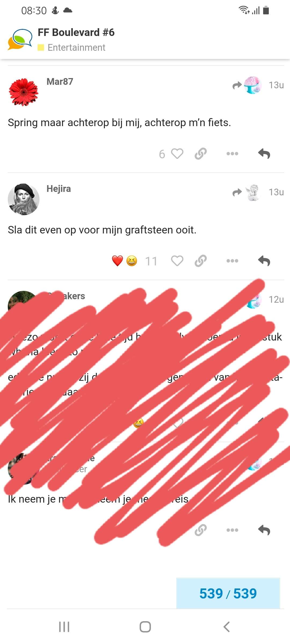Copy link to Hejira's post

[201, 261]
